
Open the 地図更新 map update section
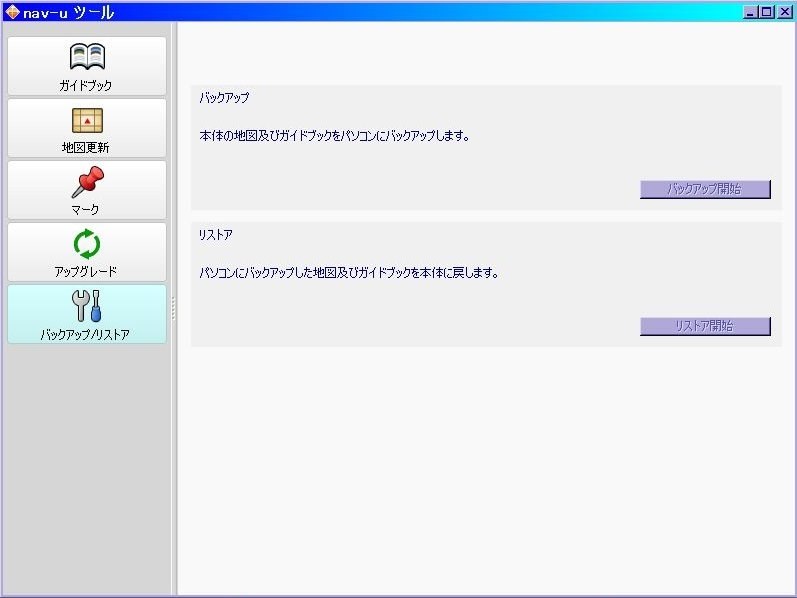[87, 128]
